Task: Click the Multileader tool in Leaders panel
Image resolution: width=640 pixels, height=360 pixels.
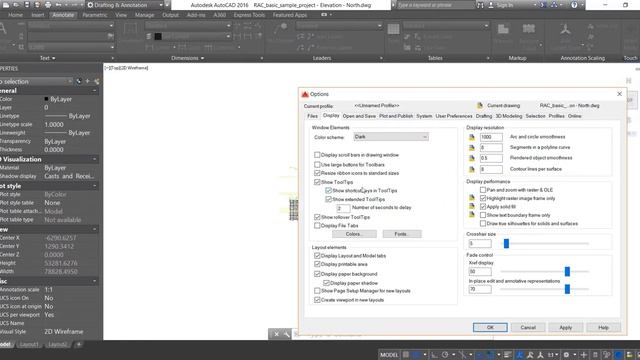Action: click(x=280, y=29)
